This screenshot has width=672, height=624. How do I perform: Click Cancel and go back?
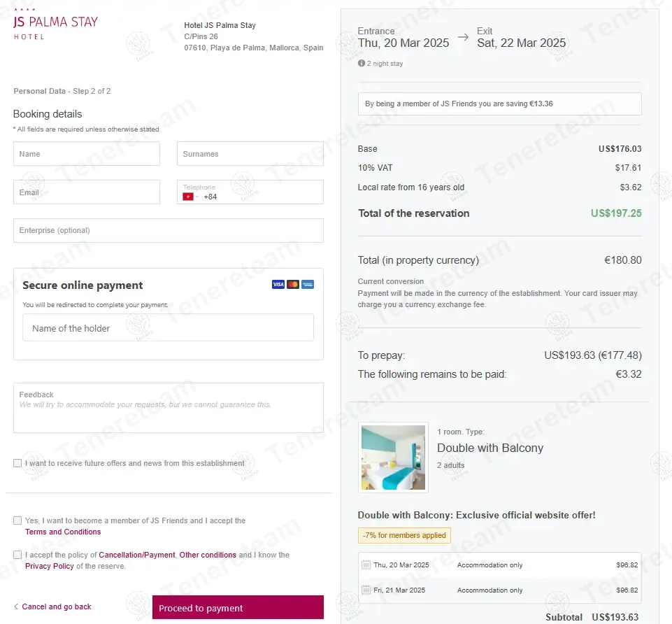pyautogui.click(x=53, y=607)
